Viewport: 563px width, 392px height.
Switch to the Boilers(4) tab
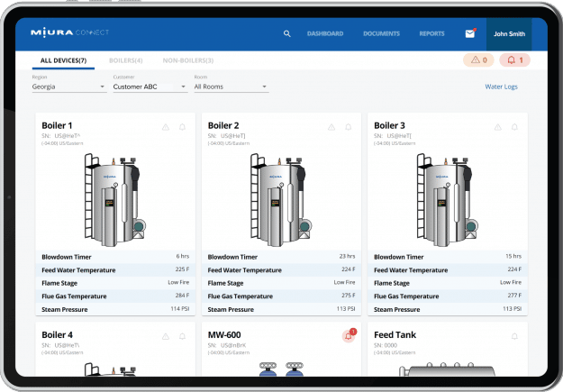[126, 60]
